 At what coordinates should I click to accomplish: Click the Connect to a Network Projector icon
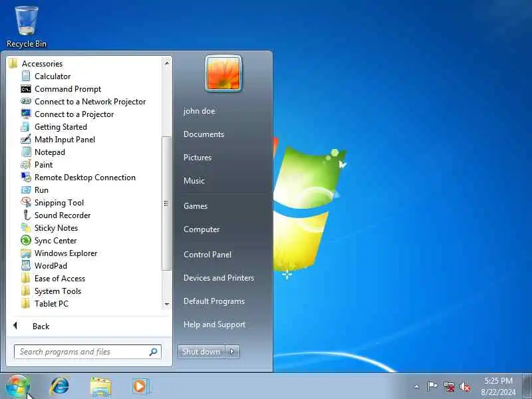26,101
